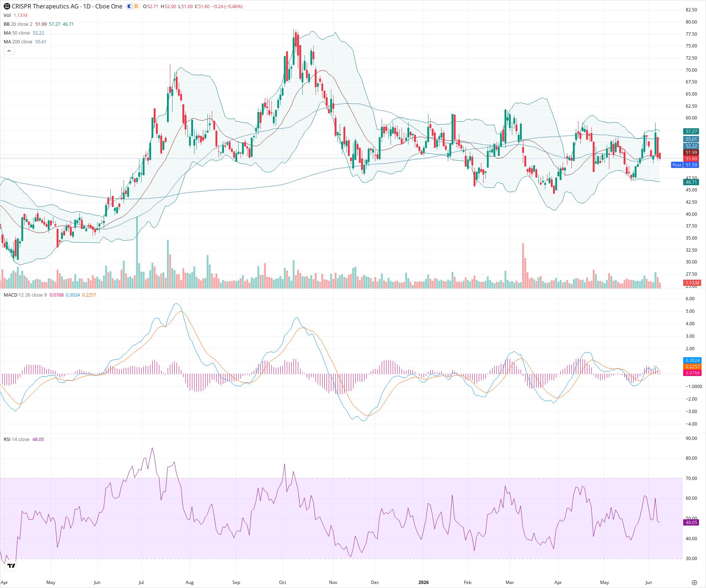Click the CRISPR Therapeutics symbol logo icon
The height and width of the screenshot is (588, 706).
tap(7, 6)
